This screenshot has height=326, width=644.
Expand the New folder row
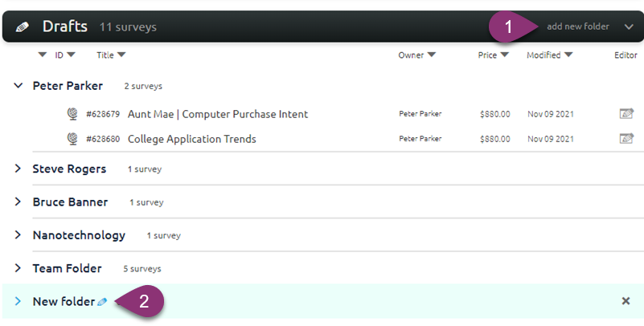click(x=18, y=302)
